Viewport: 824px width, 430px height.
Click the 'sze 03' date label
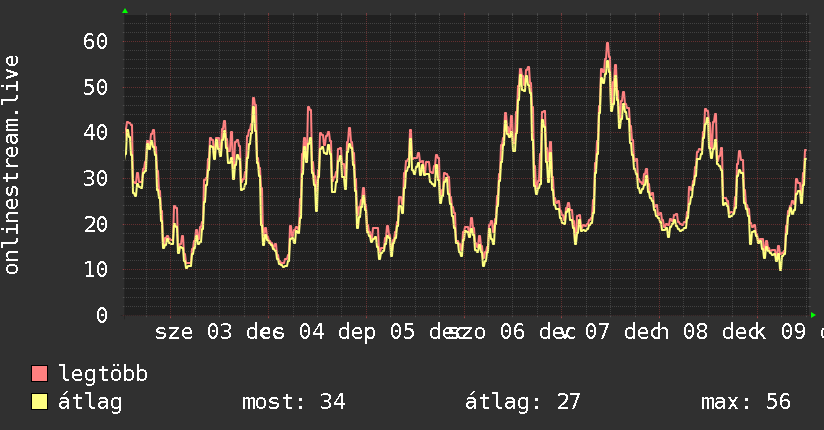[193, 332]
